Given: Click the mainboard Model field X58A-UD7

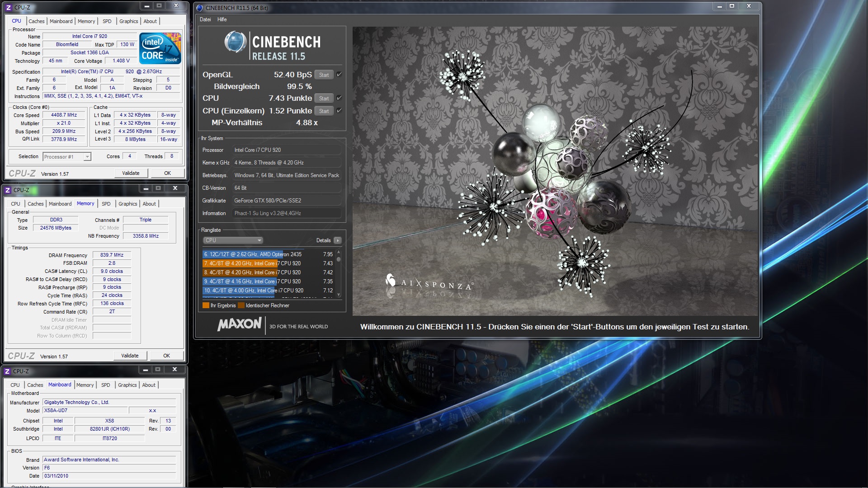Looking at the screenshot, I should (85, 411).
